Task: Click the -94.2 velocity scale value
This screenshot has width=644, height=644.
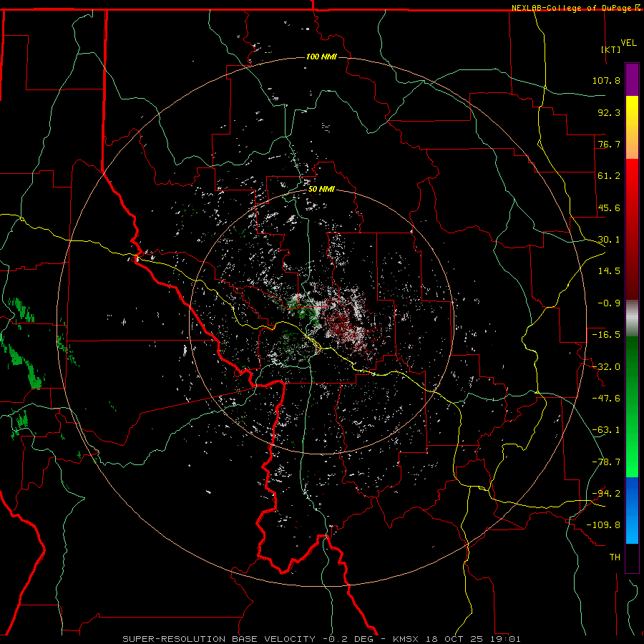Action: point(606,494)
